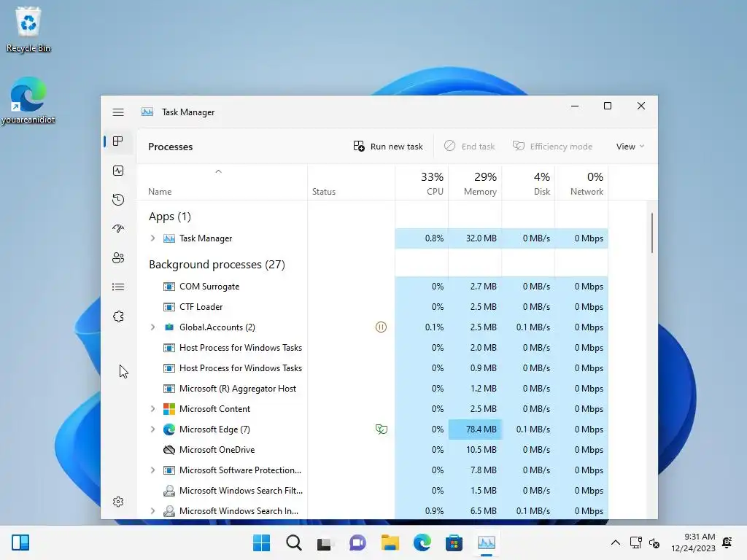Sort processes by Memory column
The width and height of the screenshot is (747, 560).
point(475,182)
